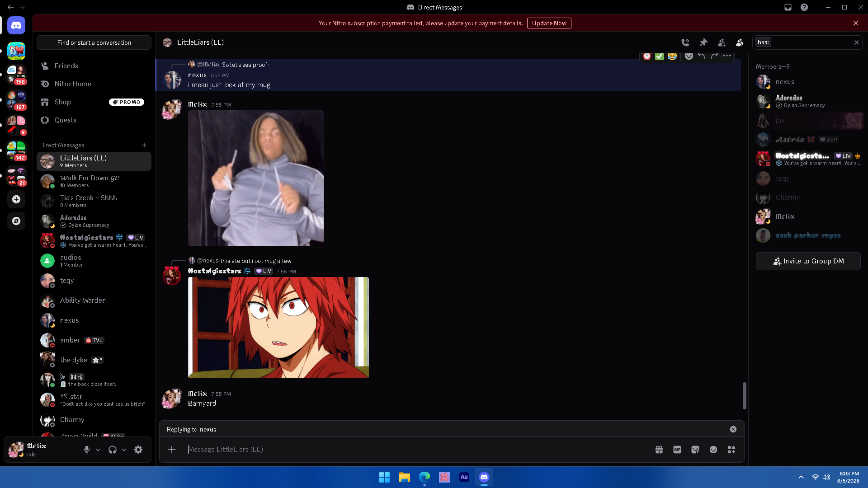Expand microphone input options arrow

pos(98,450)
